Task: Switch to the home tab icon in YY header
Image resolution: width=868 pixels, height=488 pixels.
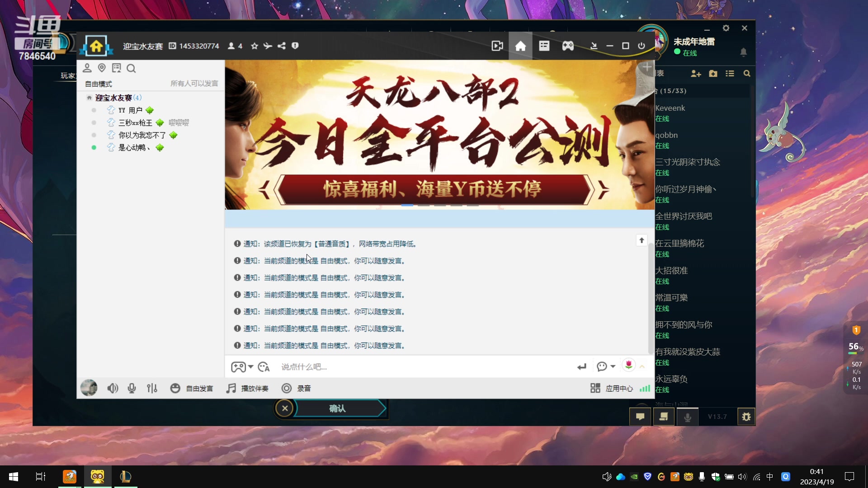Action: 520,46
